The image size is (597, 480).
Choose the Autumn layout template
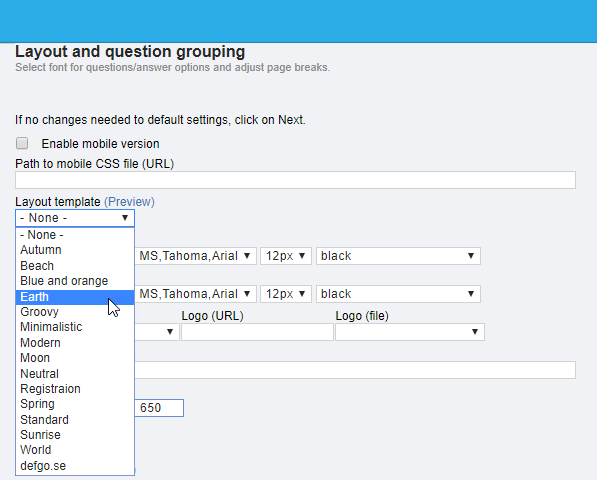[75, 250]
